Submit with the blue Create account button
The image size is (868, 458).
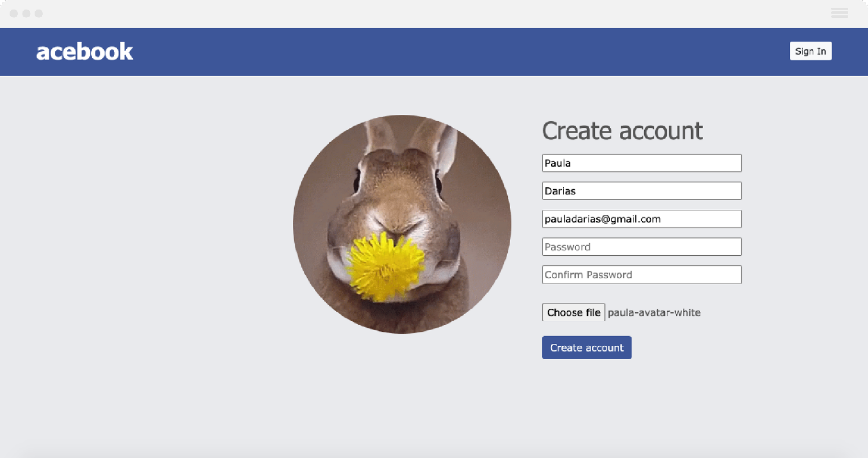[x=586, y=347]
